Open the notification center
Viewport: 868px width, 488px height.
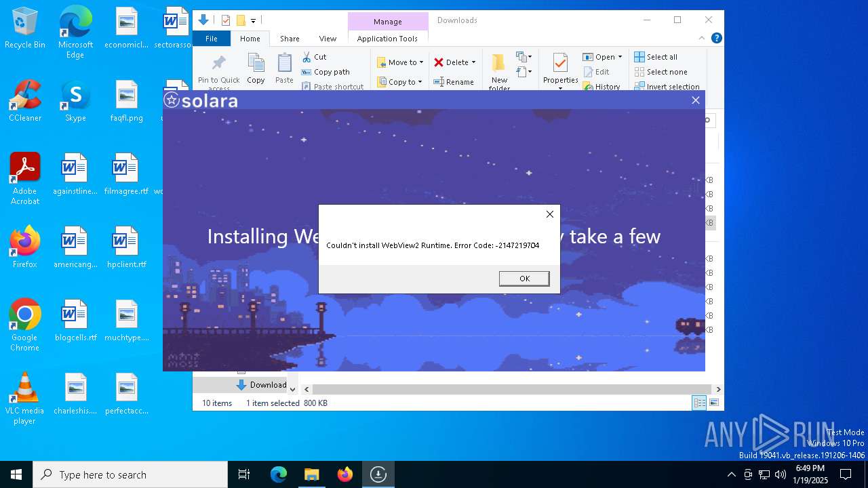[x=846, y=474]
